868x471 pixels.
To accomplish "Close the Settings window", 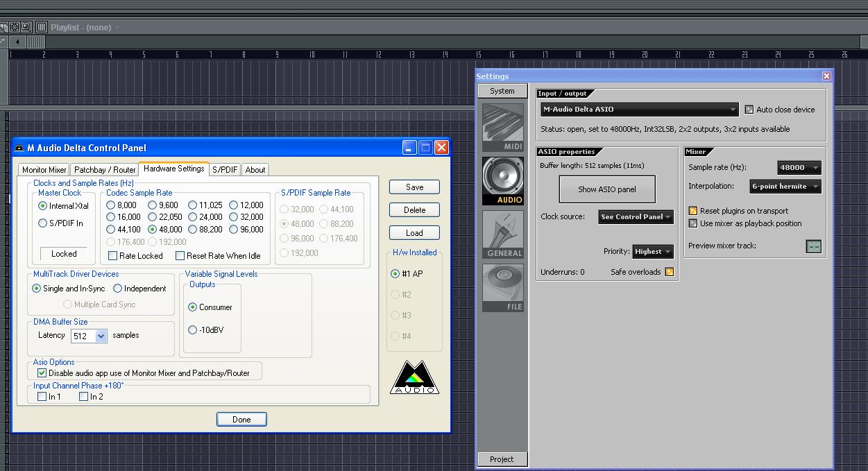I will pyautogui.click(x=826, y=76).
